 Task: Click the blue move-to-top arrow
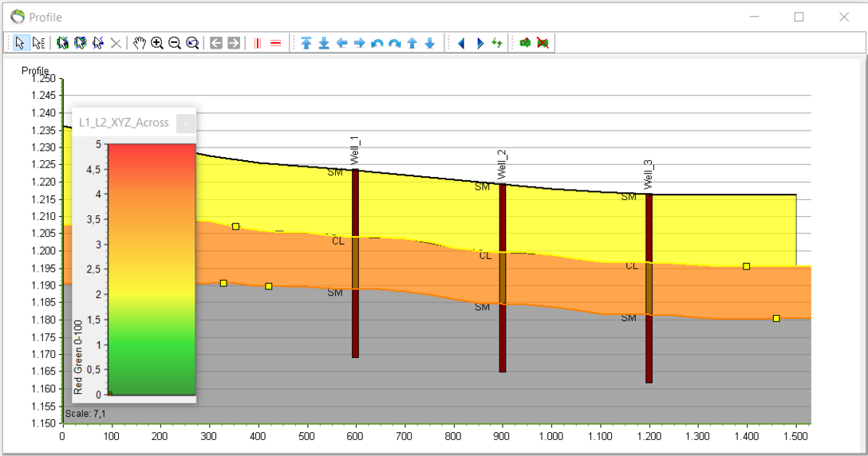pos(306,43)
